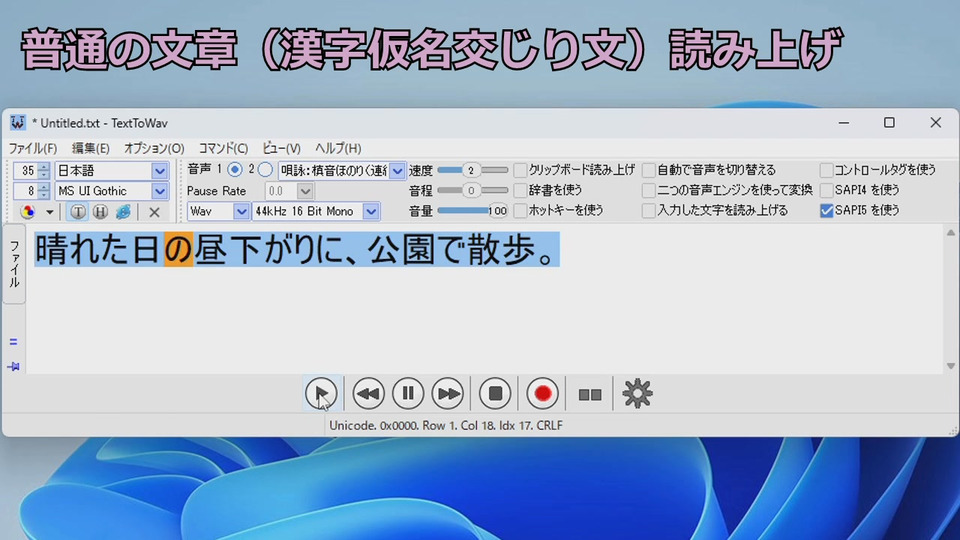Click the color wheel icon
960x540 pixels.
tap(28, 212)
